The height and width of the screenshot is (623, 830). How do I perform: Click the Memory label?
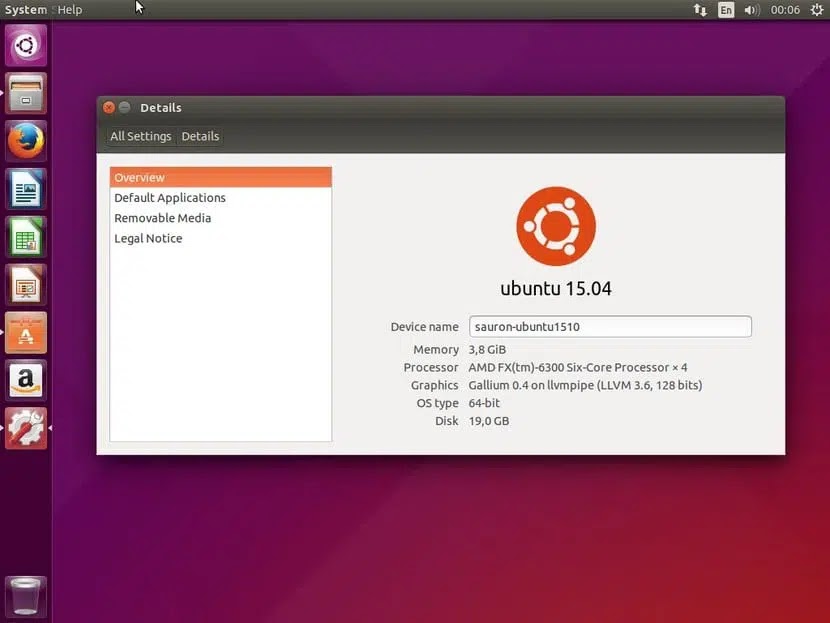tap(436, 349)
